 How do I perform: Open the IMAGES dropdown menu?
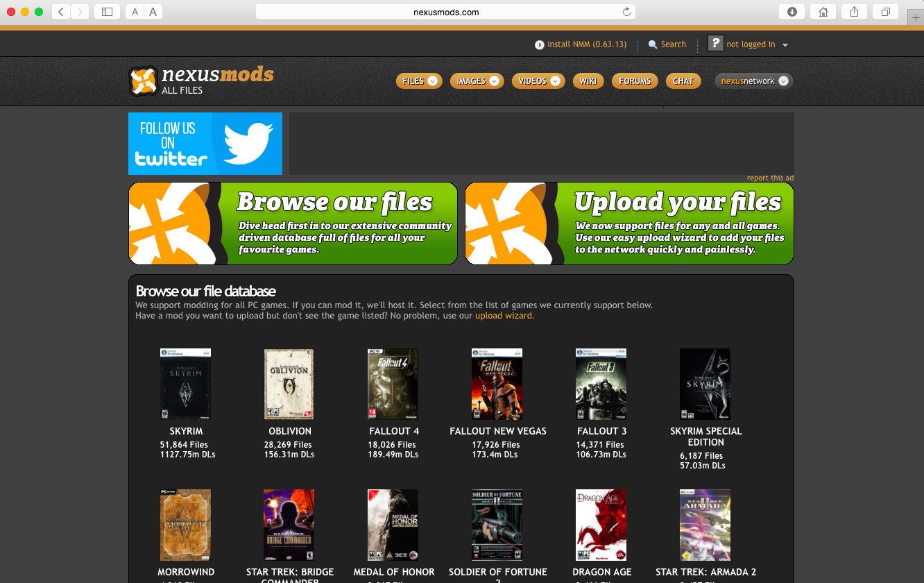click(477, 81)
